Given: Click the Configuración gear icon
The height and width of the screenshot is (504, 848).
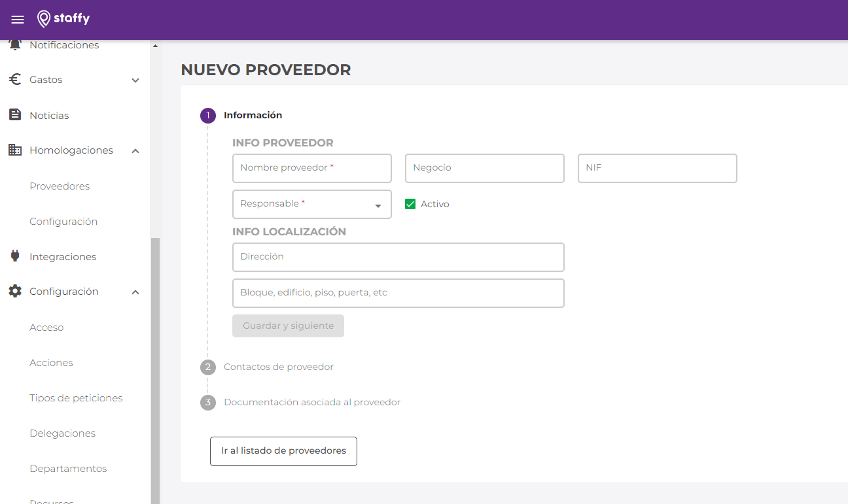Looking at the screenshot, I should click(x=15, y=292).
